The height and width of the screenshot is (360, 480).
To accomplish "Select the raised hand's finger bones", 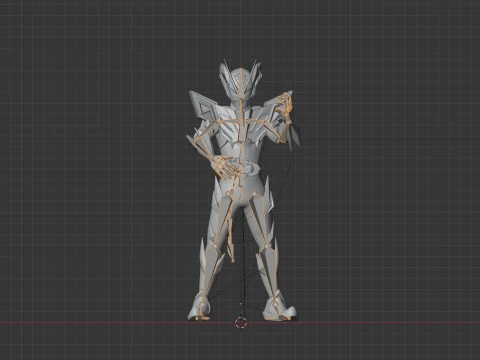I will point(285,103).
